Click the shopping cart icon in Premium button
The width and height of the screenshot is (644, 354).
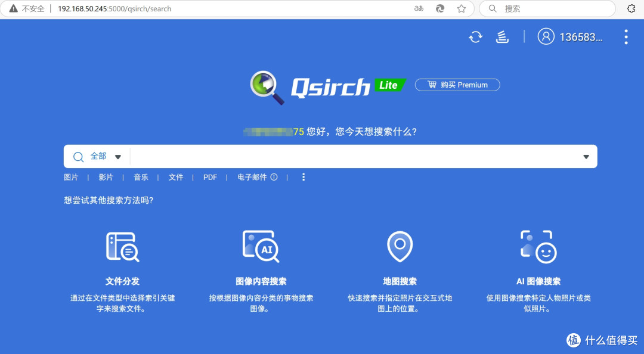click(x=432, y=85)
